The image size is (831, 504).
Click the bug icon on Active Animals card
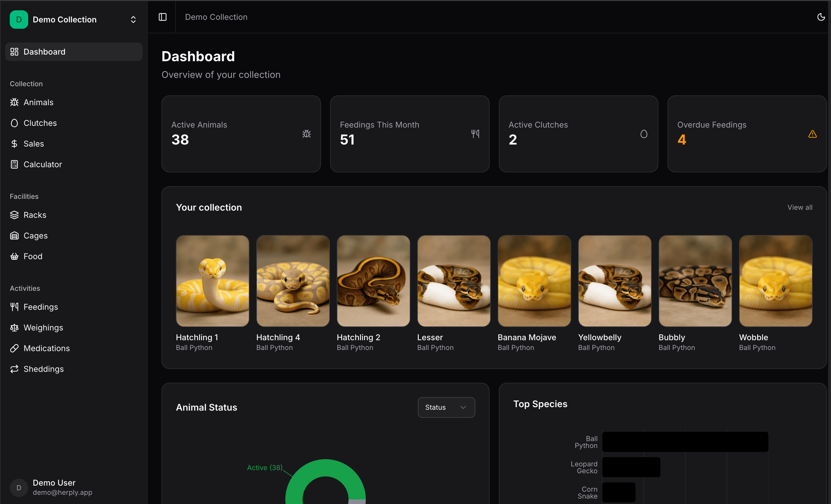tap(307, 134)
